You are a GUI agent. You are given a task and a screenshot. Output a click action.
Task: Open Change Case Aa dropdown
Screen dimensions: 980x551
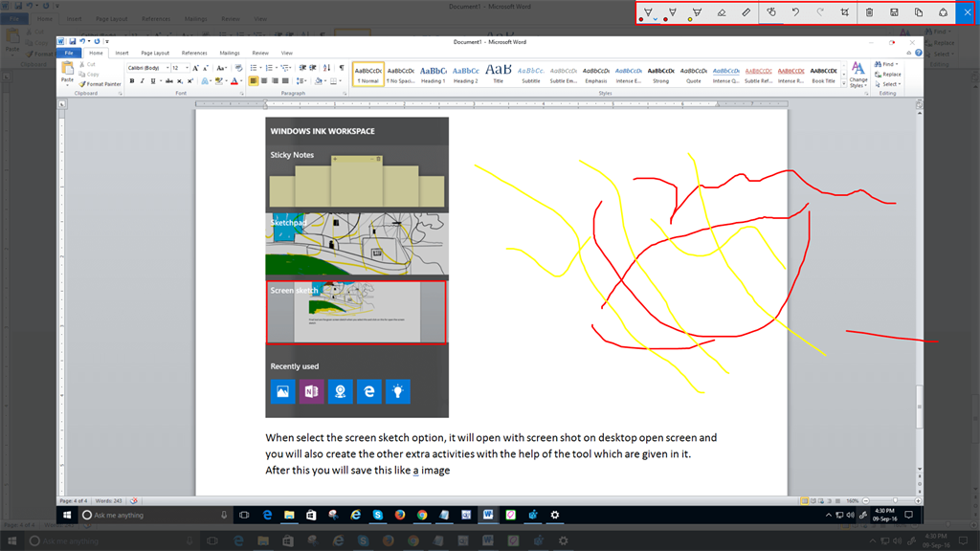tap(221, 68)
